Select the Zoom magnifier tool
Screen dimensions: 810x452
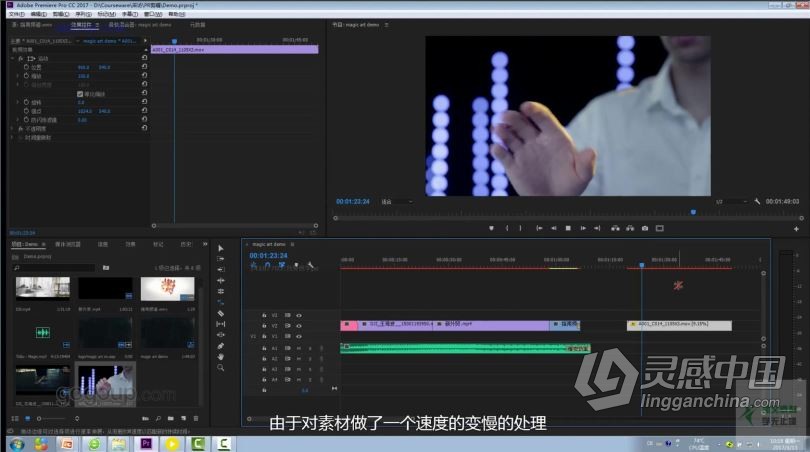coord(221,367)
